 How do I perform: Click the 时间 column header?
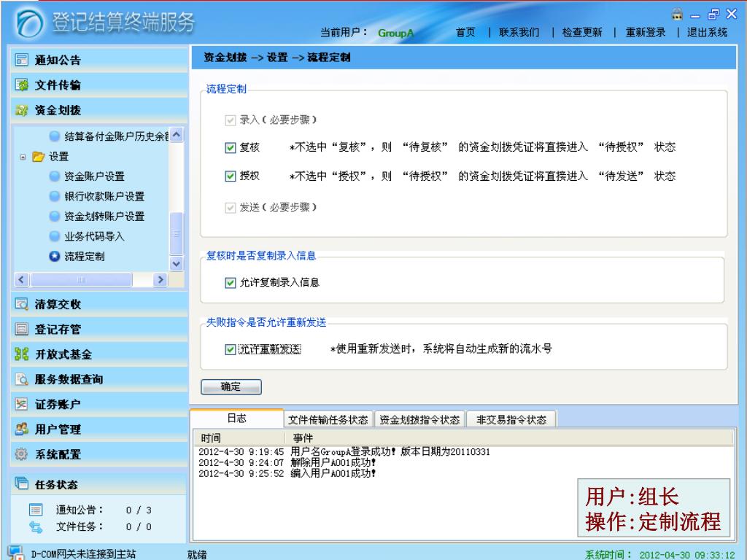(239, 437)
